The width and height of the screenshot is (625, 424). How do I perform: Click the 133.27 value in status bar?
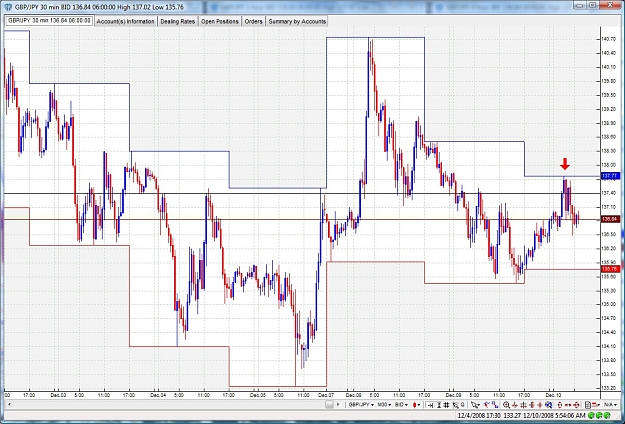click(512, 416)
